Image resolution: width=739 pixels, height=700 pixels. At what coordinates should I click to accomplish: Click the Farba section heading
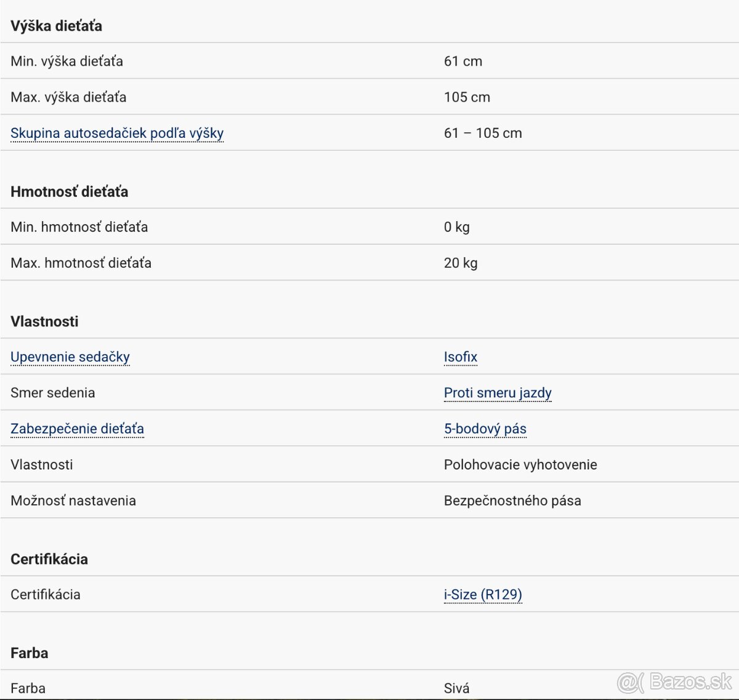[x=30, y=653]
